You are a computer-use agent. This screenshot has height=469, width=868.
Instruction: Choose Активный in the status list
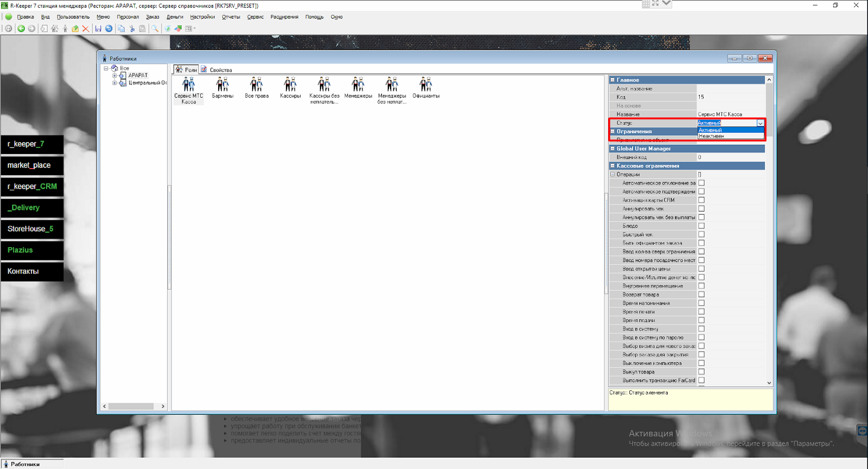click(730, 130)
